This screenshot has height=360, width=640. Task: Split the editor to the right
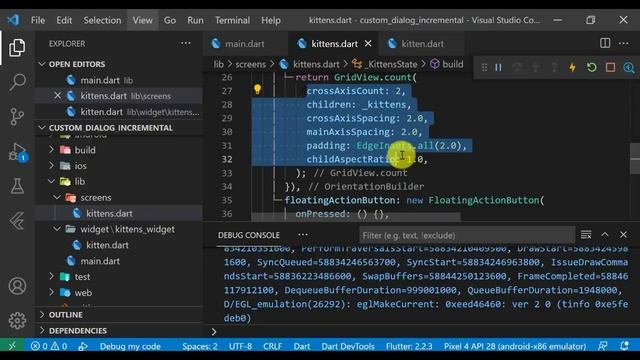coord(605,43)
